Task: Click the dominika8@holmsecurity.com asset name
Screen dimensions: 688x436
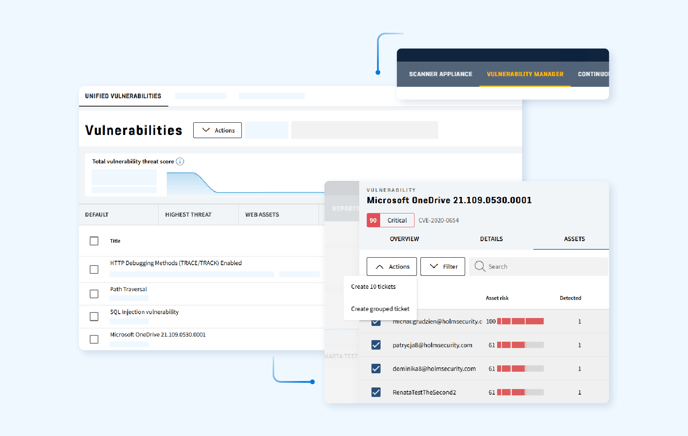Action: 434,369
